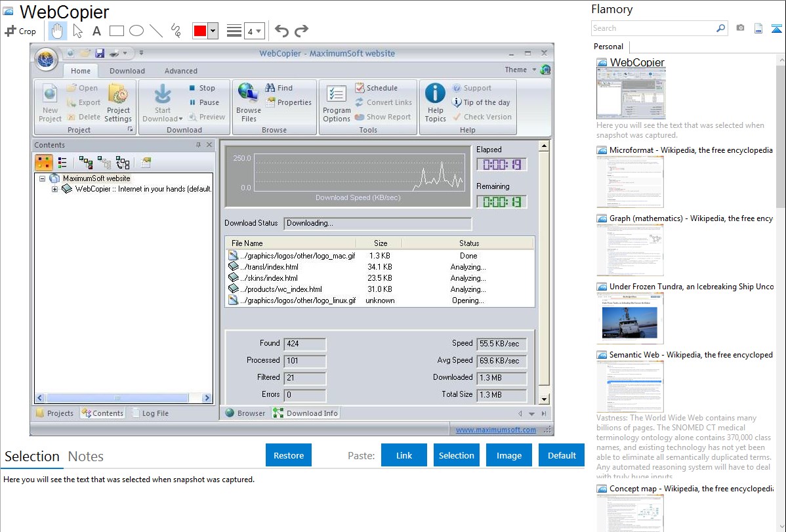The height and width of the screenshot is (532, 786).
Task: Select the straight line tool
Action: (156, 31)
